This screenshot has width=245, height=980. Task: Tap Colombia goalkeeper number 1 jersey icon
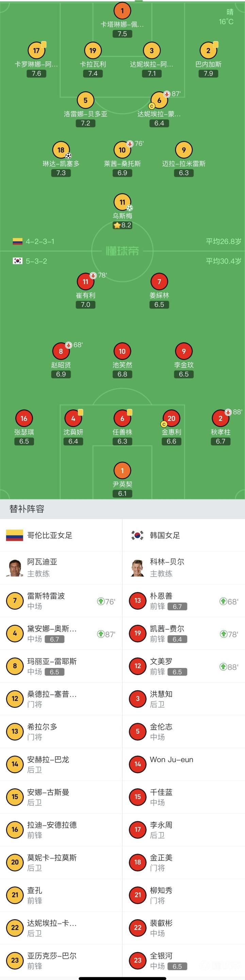click(122, 11)
